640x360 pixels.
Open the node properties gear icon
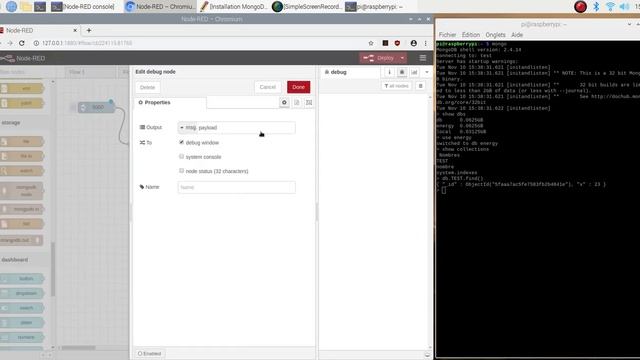284,102
